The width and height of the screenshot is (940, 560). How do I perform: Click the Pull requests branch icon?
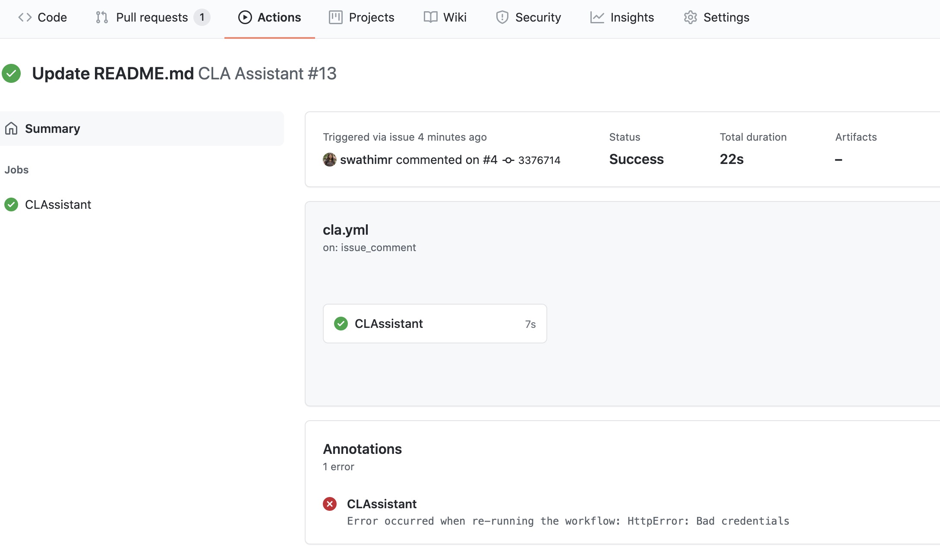coord(102,17)
